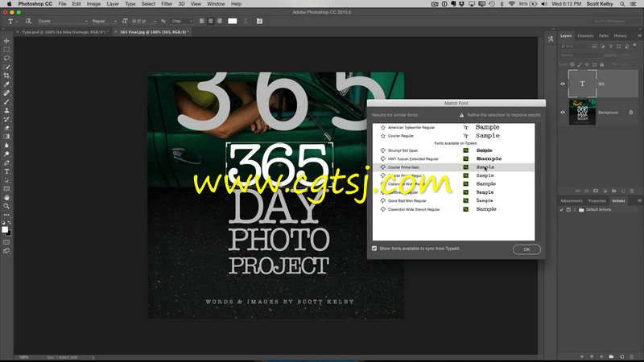The width and height of the screenshot is (644, 362).
Task: Choose Courier Prime Italic font result
Action: click(453, 167)
